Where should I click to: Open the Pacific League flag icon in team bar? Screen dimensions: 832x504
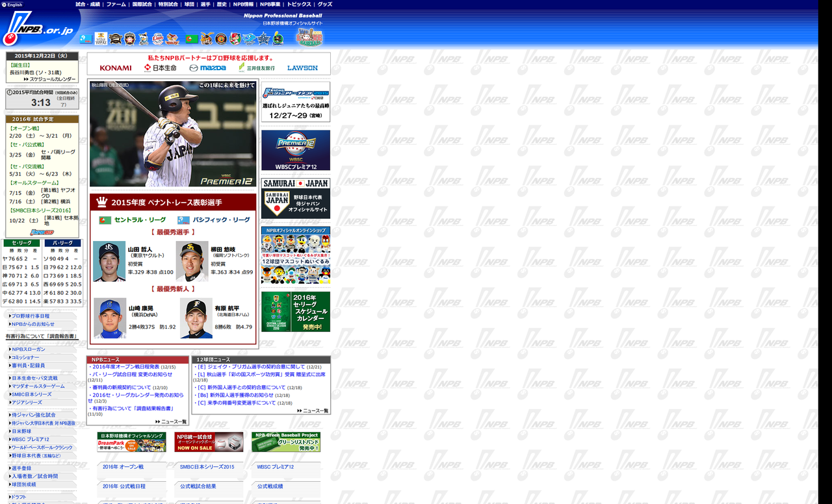[86, 39]
